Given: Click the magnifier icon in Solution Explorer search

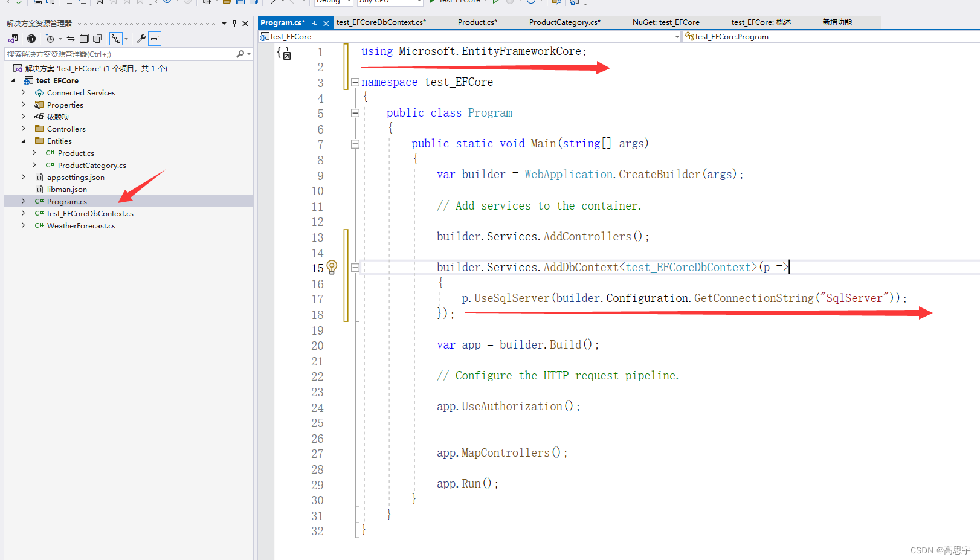Looking at the screenshot, I should [x=240, y=54].
